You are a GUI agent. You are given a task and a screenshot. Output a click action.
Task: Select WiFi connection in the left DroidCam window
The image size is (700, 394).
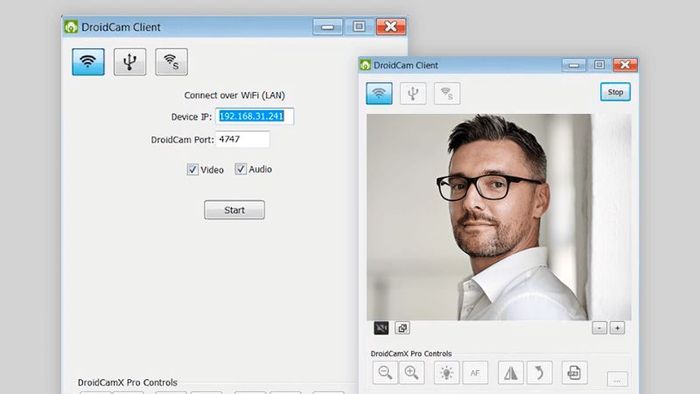(x=88, y=62)
